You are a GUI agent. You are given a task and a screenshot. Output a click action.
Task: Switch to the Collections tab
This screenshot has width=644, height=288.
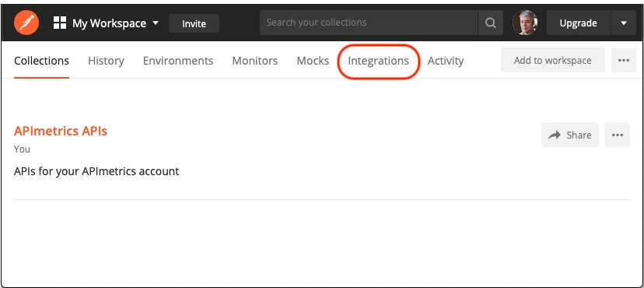point(41,61)
